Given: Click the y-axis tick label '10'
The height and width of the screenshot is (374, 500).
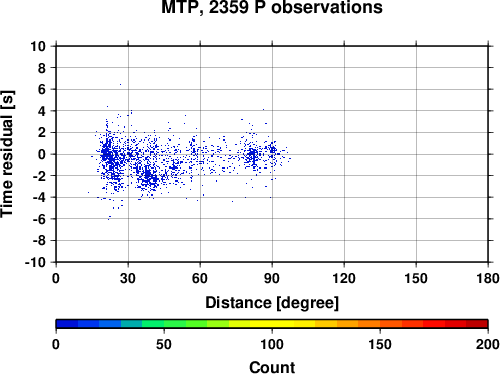Looking at the screenshot, I should coord(38,46).
